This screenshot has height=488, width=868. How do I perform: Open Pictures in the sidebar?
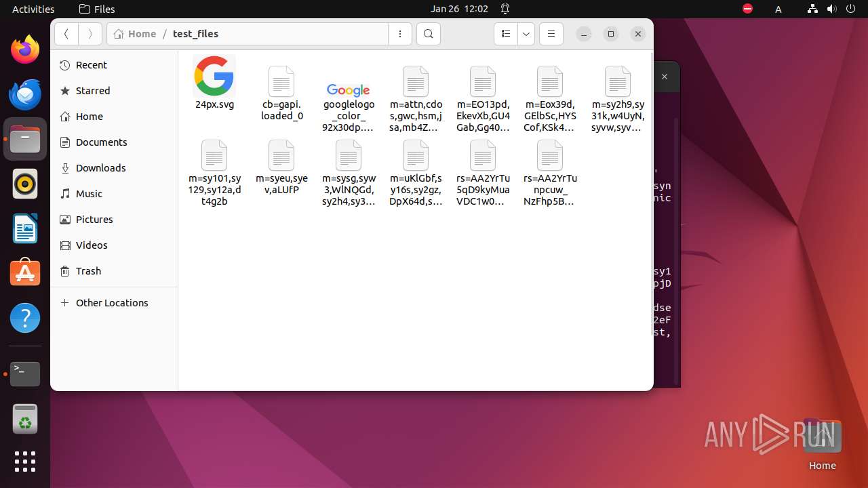114,220
